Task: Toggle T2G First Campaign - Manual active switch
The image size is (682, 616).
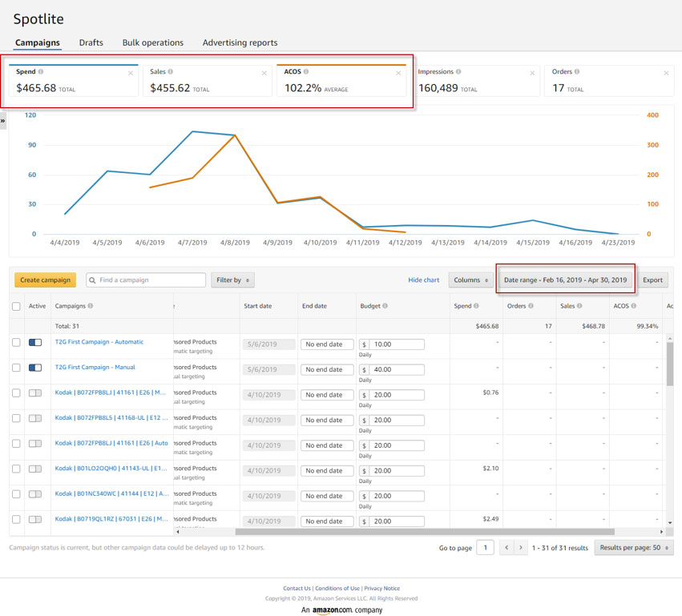Action: [35, 368]
